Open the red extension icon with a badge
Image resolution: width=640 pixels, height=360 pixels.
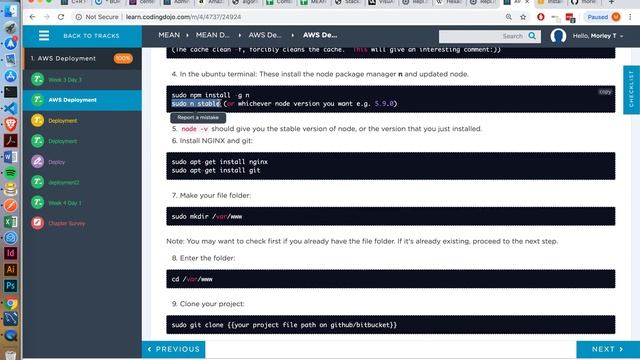(570, 17)
